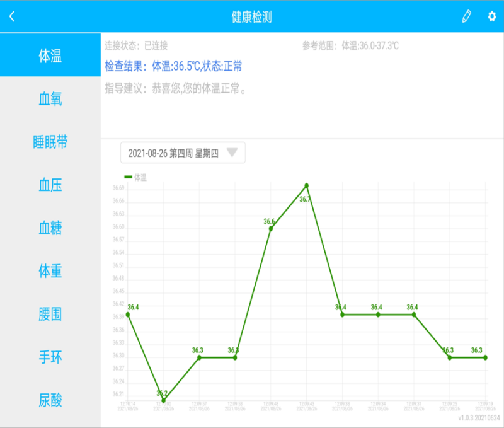This screenshot has height=428, width=504.
Task: Open the settings gear icon
Action: pos(492,17)
